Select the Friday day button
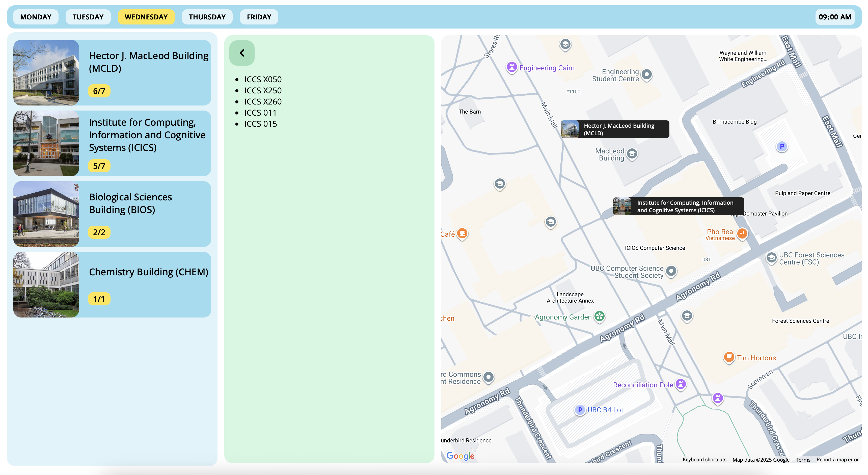Screen dimensions: 868x475 pyautogui.click(x=259, y=17)
